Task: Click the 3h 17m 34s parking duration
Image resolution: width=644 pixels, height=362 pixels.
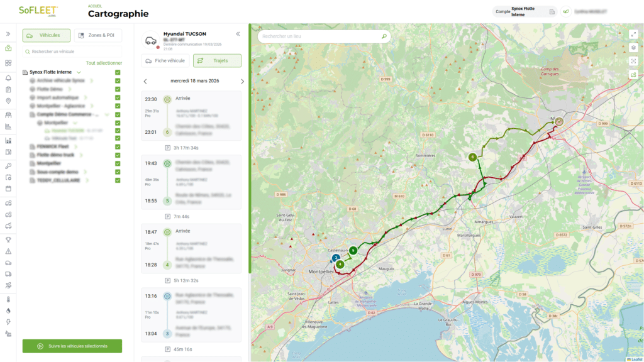Action: coord(186,148)
